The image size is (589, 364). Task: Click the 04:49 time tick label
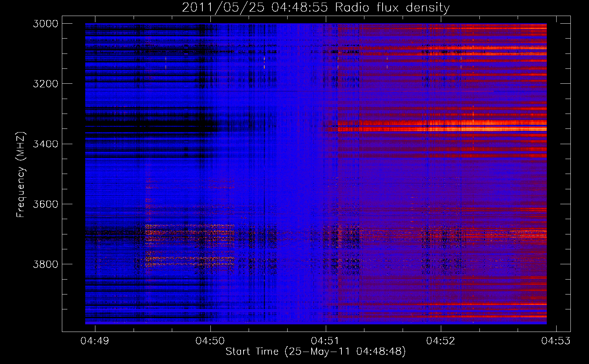click(x=95, y=341)
